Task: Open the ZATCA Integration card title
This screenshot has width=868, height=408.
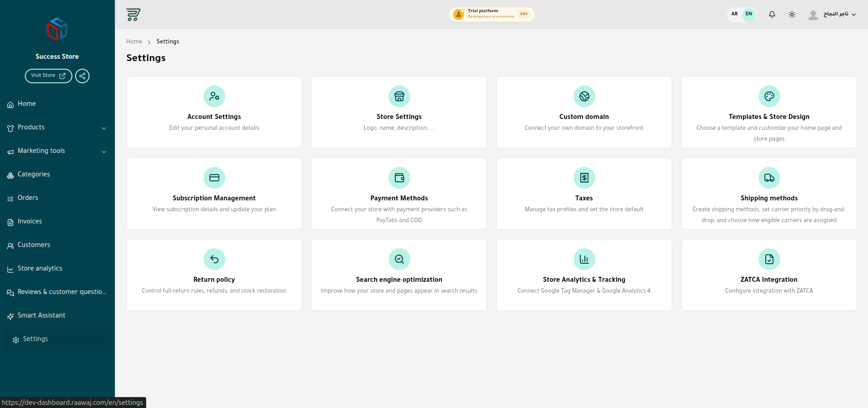Action: coord(769,280)
